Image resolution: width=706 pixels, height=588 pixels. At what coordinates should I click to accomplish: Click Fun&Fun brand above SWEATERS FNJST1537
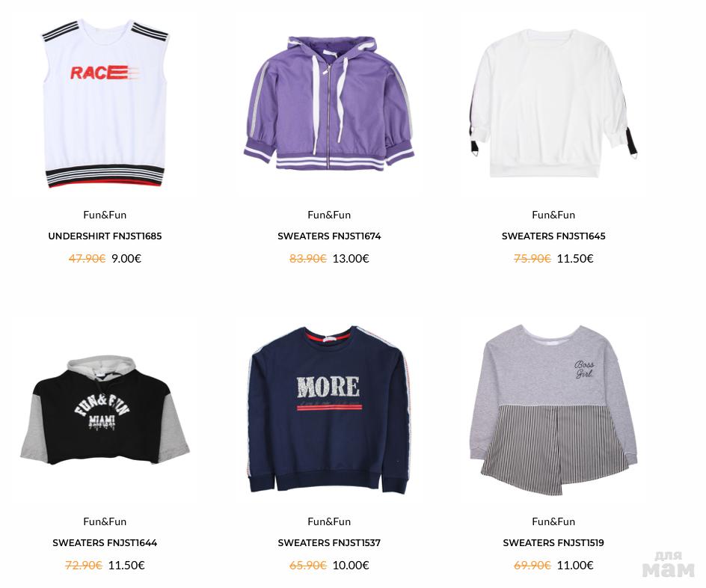329,521
